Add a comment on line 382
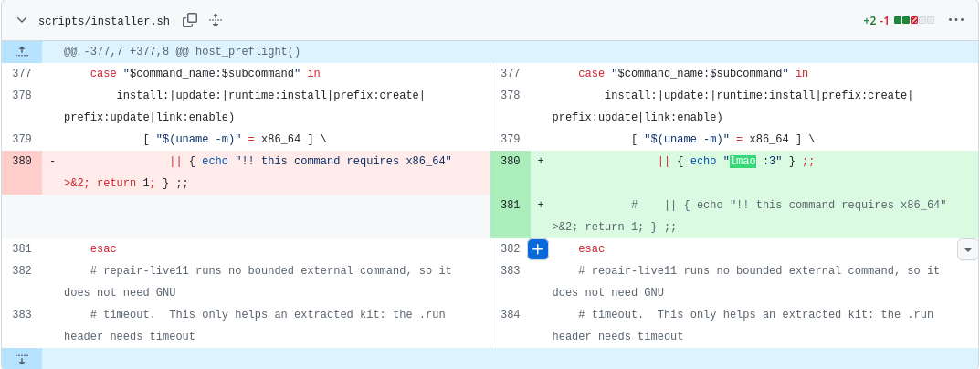Viewport: 980px width, 369px height. pyautogui.click(x=538, y=249)
